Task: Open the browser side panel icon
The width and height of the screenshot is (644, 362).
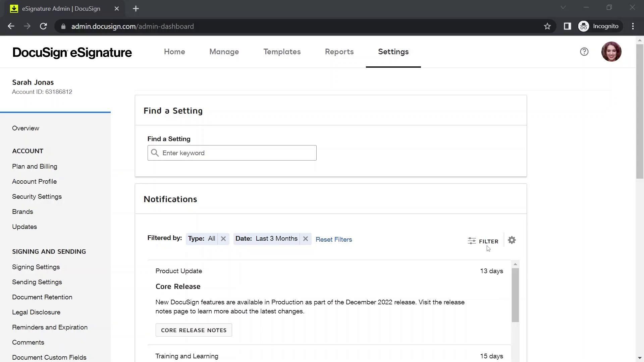Action: pos(567,26)
